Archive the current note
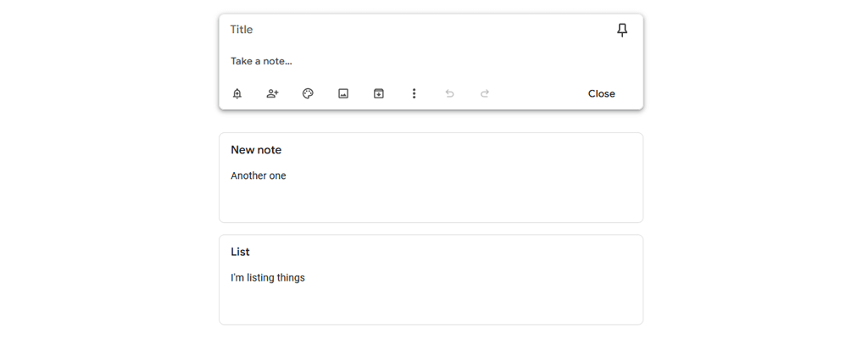 (379, 93)
